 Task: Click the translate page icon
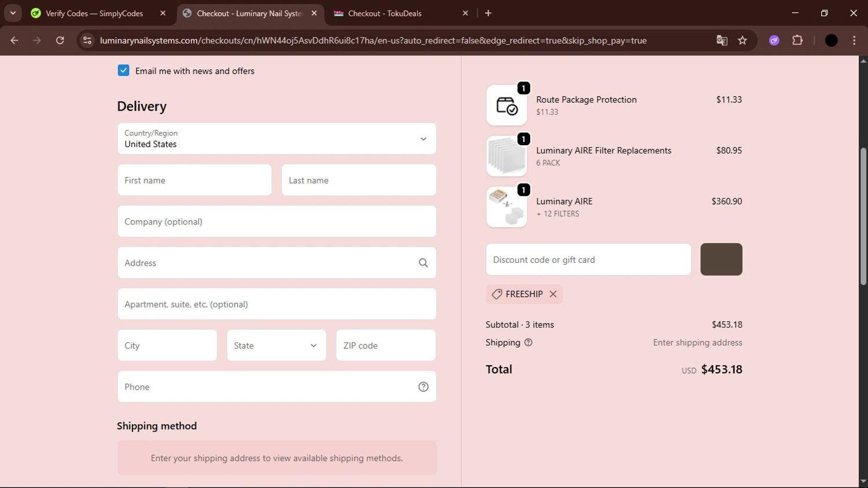click(x=722, y=41)
